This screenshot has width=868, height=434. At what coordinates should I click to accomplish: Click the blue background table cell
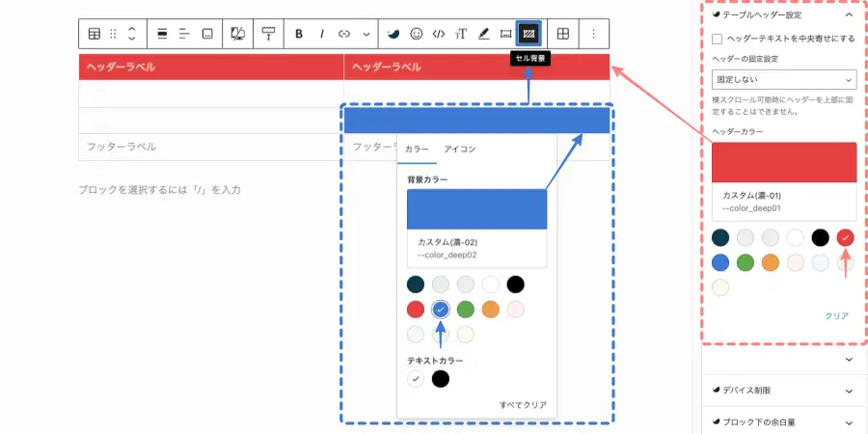coord(476,121)
